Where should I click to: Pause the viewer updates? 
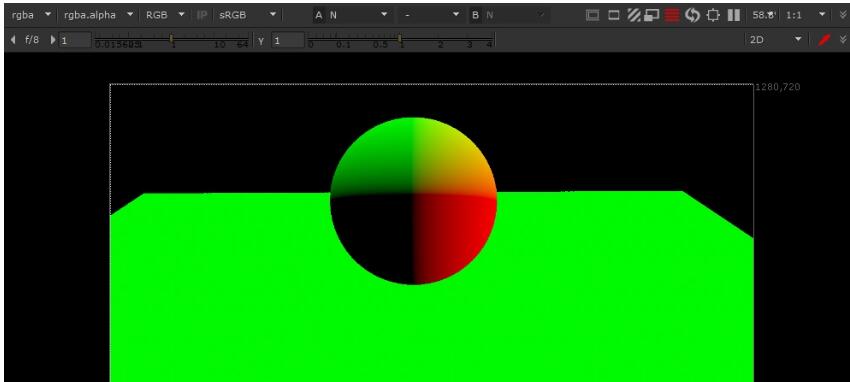point(733,15)
